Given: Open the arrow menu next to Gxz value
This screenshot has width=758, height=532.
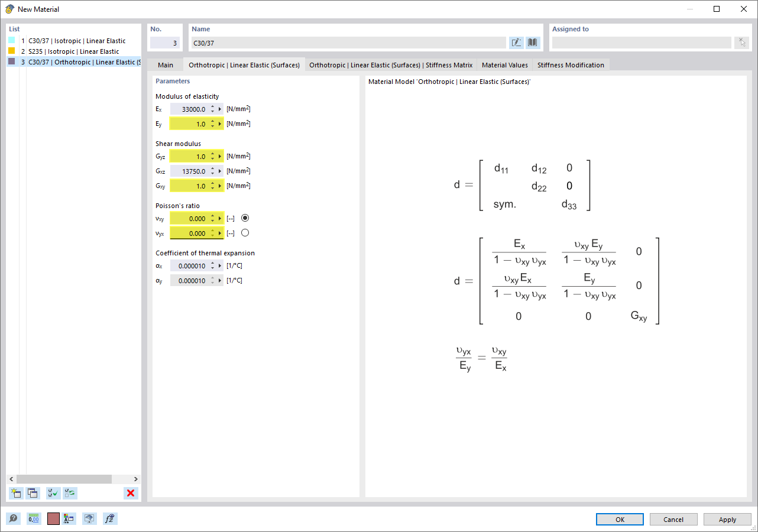Looking at the screenshot, I should [220, 171].
